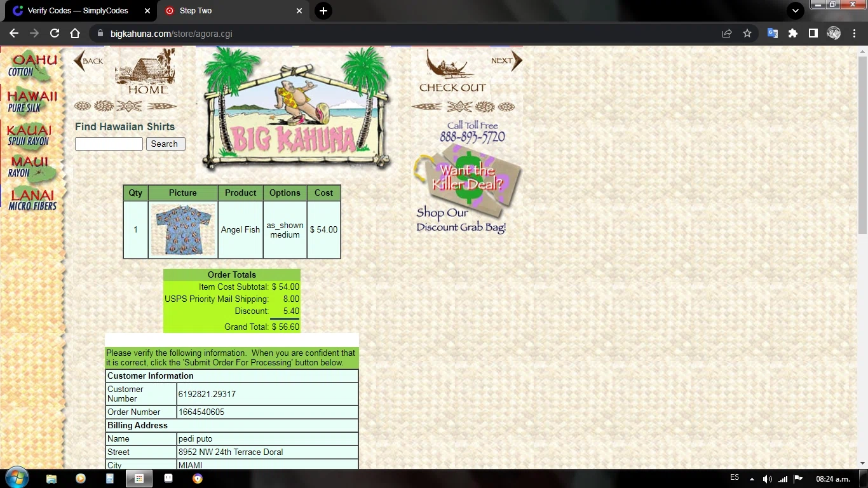View site information via the padlock icon
Image resolution: width=868 pixels, height=488 pixels.
100,33
